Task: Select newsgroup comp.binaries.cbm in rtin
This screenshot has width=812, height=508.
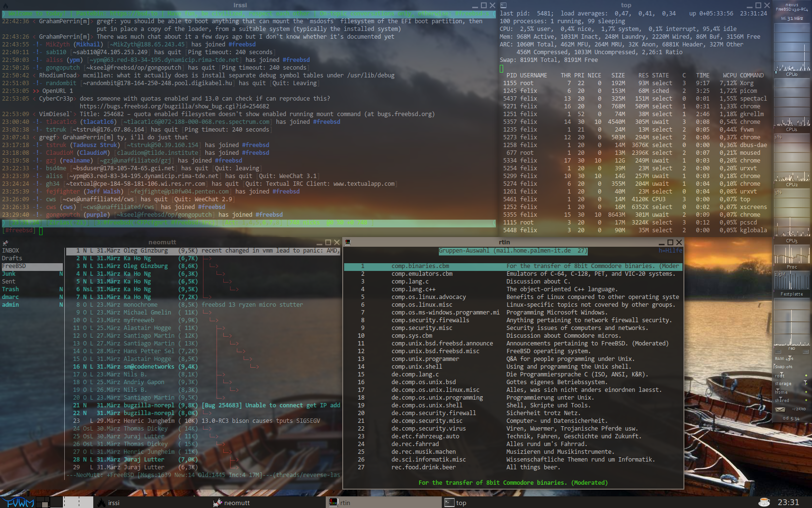Action: point(513,266)
